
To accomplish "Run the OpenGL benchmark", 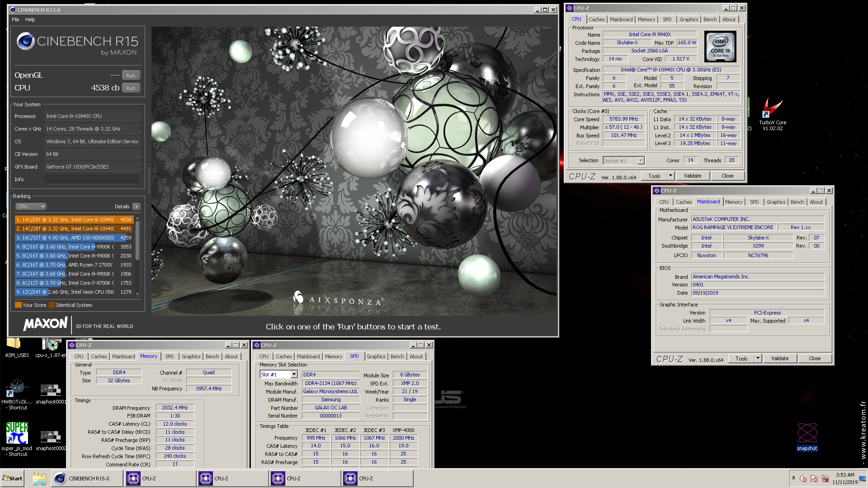I will click(x=131, y=75).
